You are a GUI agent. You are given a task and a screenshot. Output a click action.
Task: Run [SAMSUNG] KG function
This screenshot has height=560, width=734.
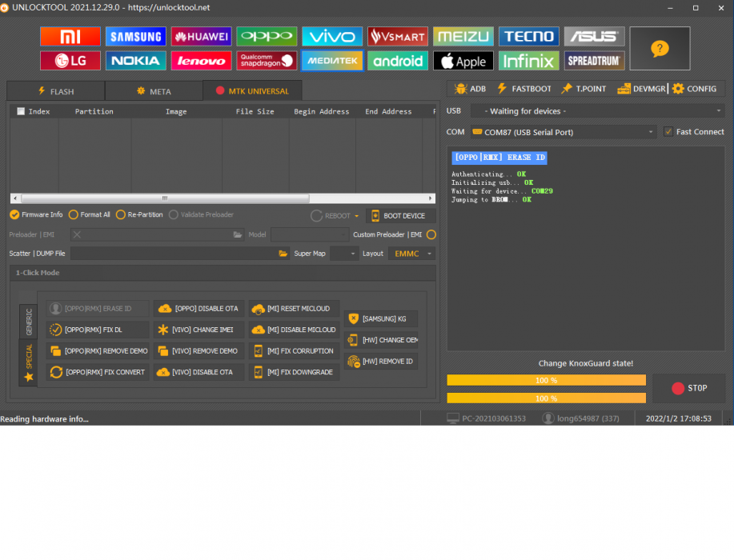[x=380, y=319]
